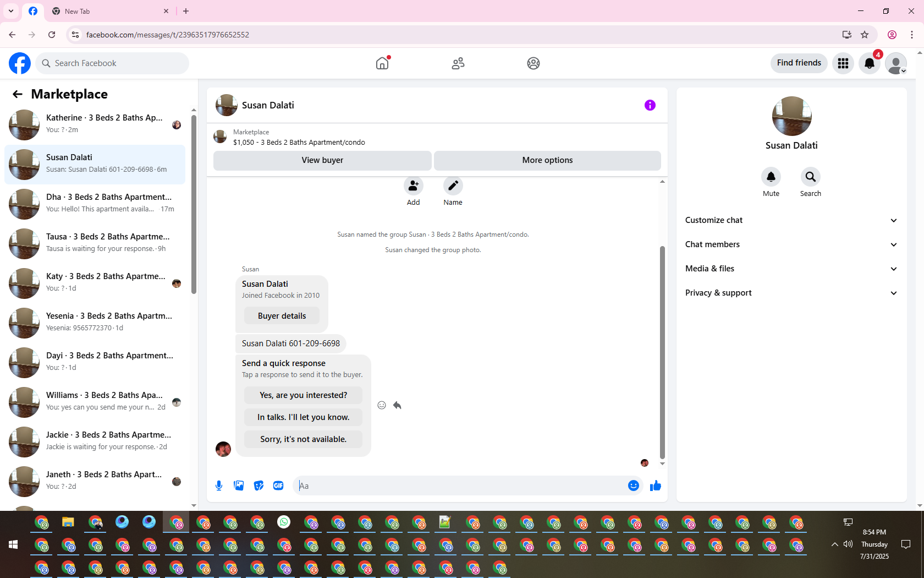Screen dimensions: 924x578
Task: Open Buyer details for Susan Dalati
Action: click(282, 316)
